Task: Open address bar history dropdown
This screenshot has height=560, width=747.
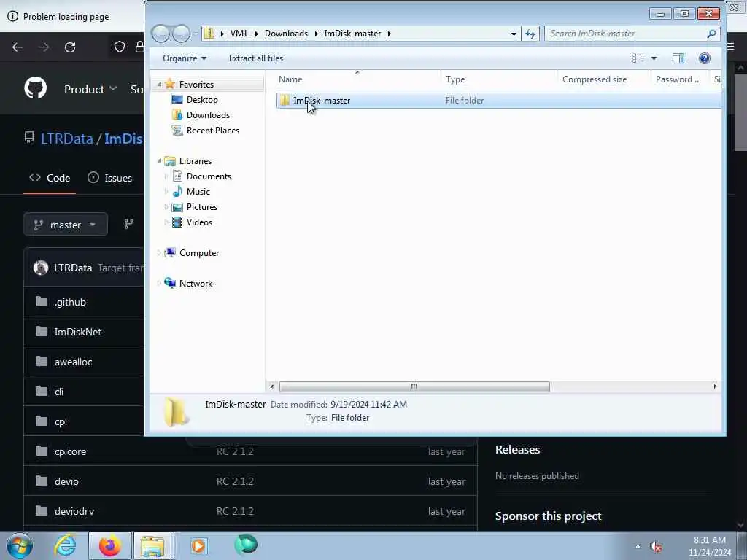Action: [514, 34]
